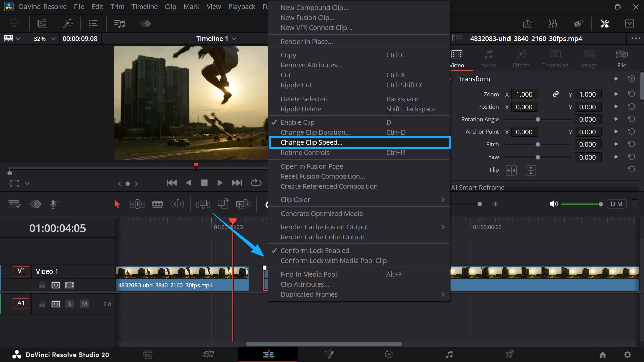This screenshot has width=644, height=362.
Task: Click Retime Controls menu entry
Action: pos(305,152)
